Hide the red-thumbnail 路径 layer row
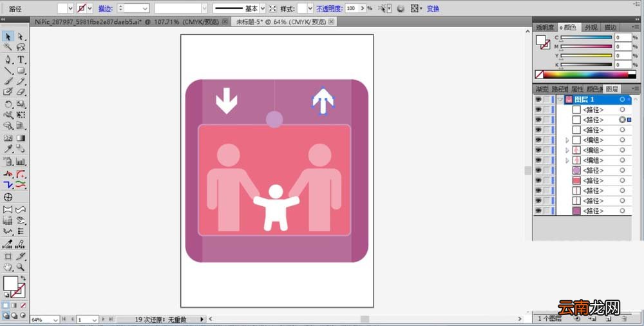644x326 pixels. 538,180
